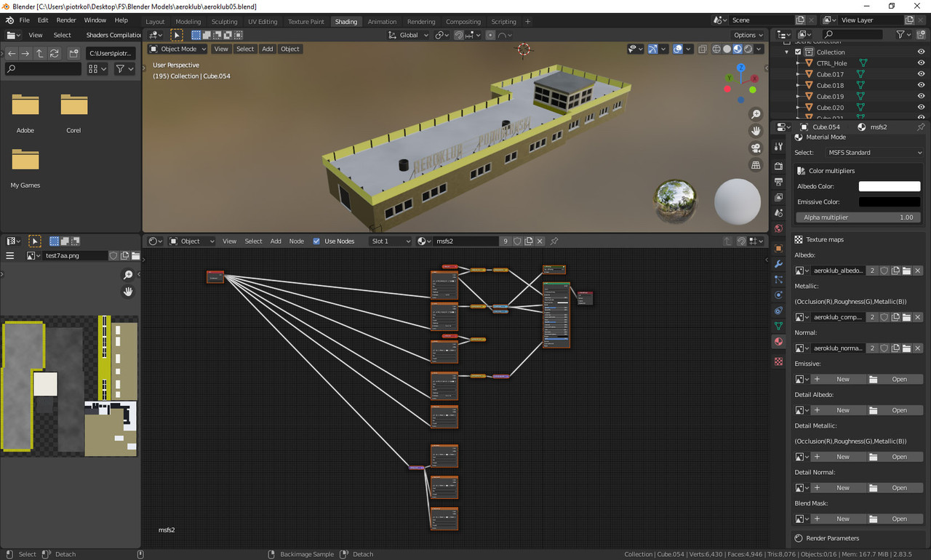Image resolution: width=931 pixels, height=560 pixels.
Task: Enable rendered viewport shading
Action: coord(748,49)
